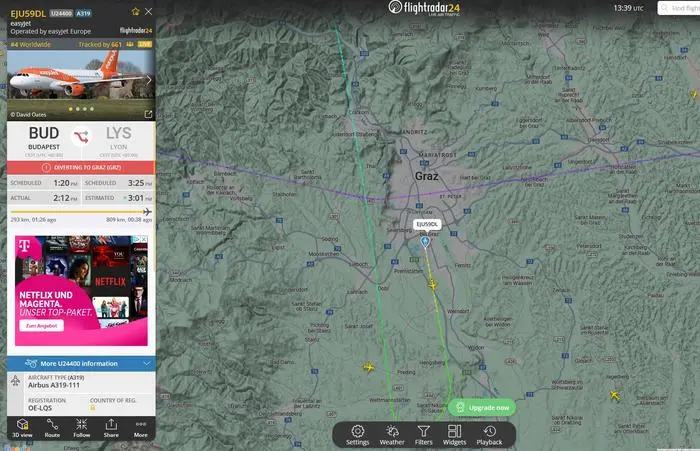Open the More options in flight panel
Screen dimensions: 700x451
tap(141, 428)
